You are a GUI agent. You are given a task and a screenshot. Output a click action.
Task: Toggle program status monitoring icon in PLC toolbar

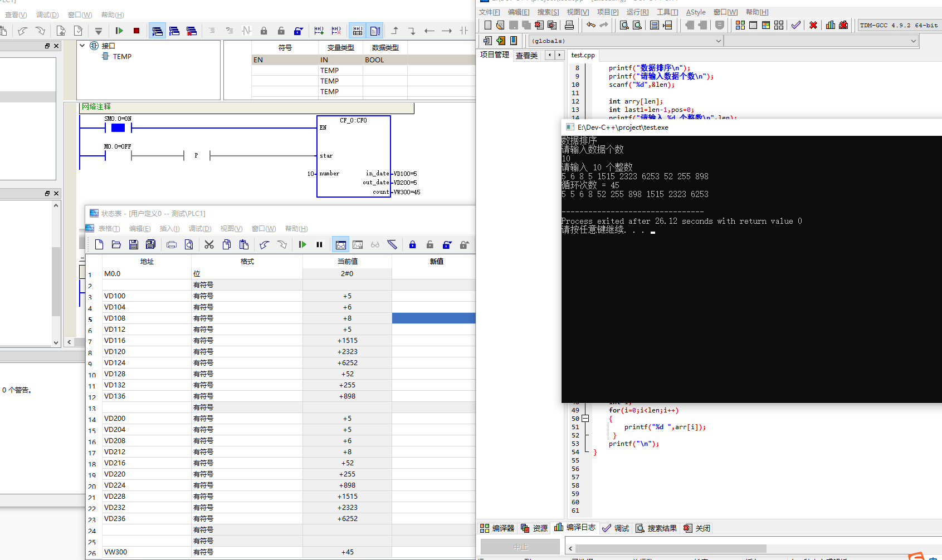(x=158, y=31)
